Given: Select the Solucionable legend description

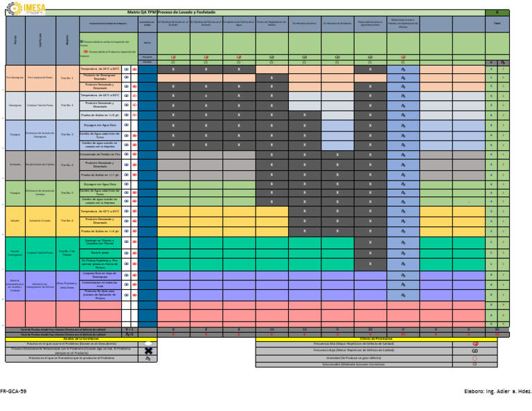Looking at the screenshot, I should tap(354, 365).
